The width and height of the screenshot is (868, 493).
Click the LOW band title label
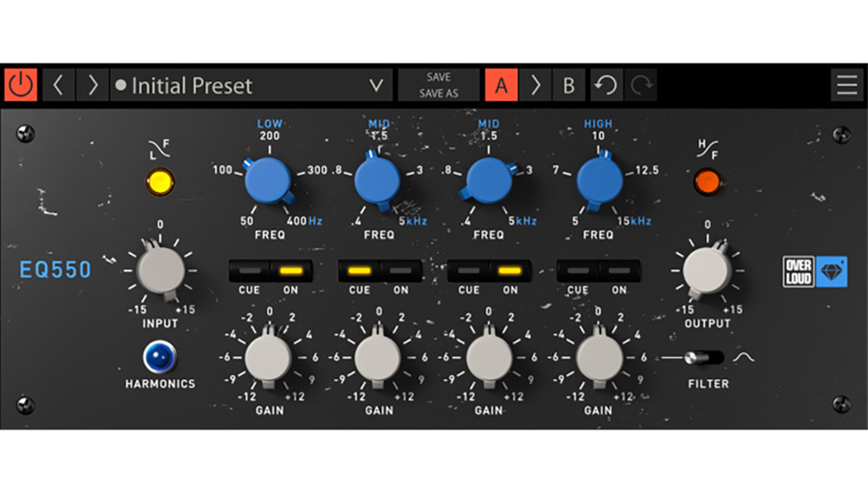(x=270, y=123)
